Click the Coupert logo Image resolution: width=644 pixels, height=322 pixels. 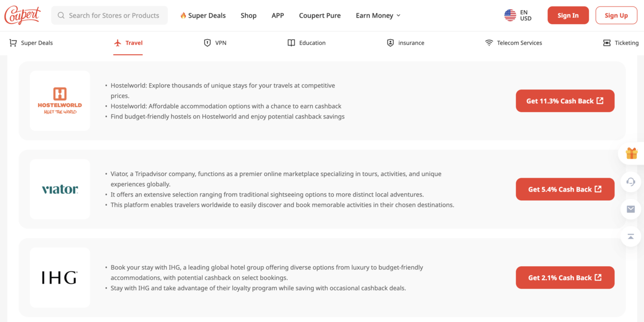point(23,16)
